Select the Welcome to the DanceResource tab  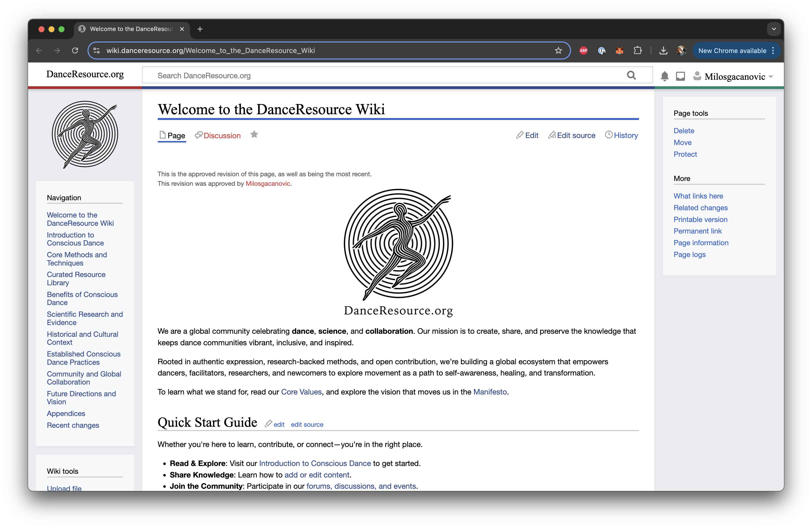click(x=131, y=29)
